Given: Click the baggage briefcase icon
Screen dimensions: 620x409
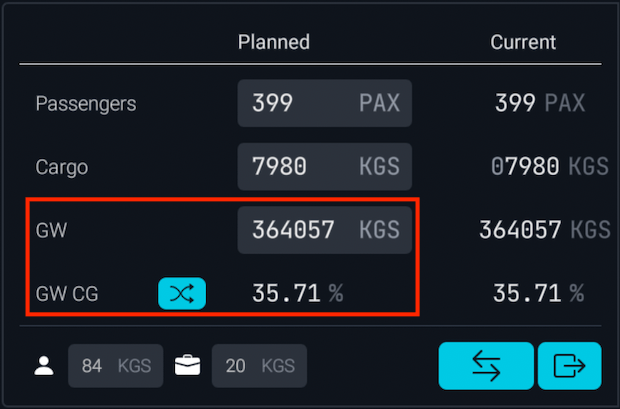Looking at the screenshot, I should [187, 366].
